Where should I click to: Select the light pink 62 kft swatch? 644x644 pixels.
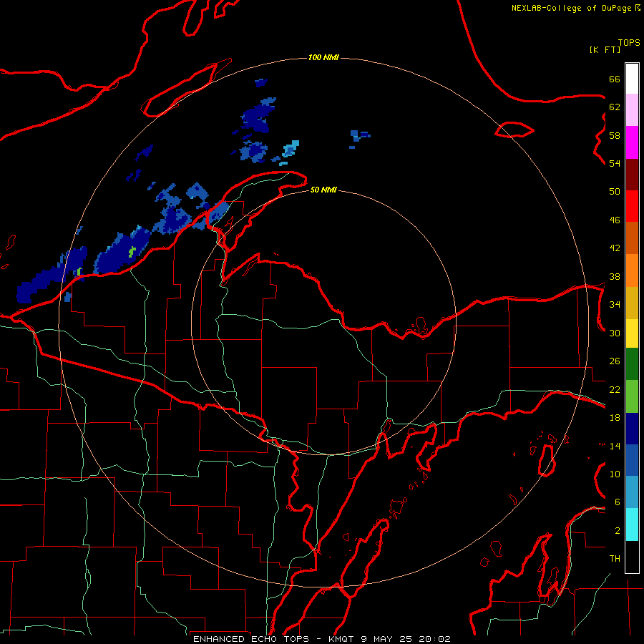(632, 110)
